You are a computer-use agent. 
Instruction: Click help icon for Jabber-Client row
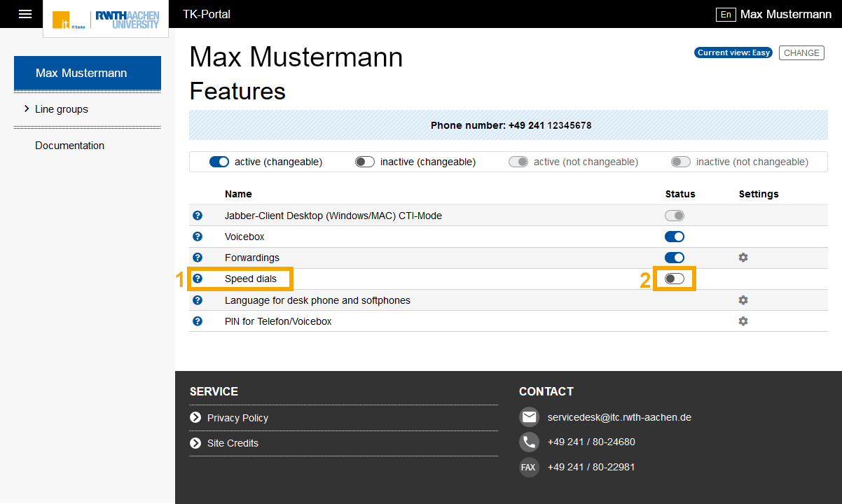pyautogui.click(x=198, y=216)
